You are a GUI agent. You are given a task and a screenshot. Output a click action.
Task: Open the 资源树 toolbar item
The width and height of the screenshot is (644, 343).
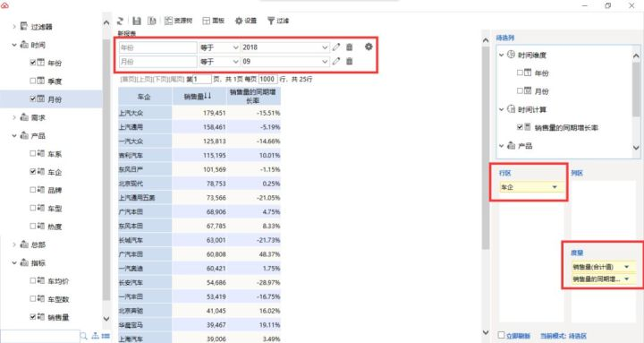click(178, 21)
